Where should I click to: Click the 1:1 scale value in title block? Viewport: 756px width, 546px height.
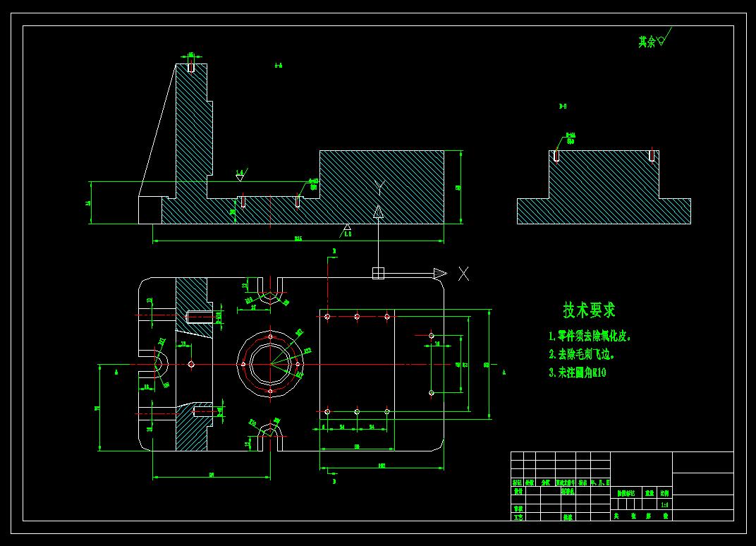coord(665,505)
